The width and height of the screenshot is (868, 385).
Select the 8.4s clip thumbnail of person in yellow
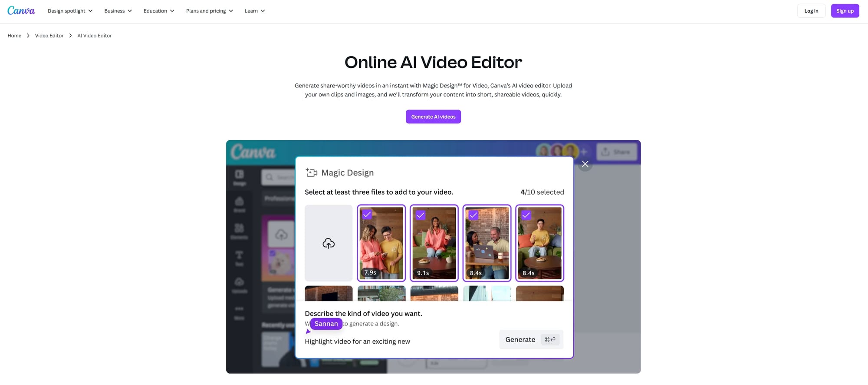[x=540, y=243]
